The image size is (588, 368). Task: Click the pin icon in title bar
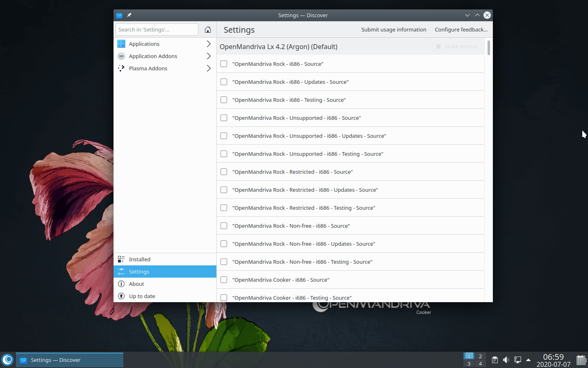(x=129, y=15)
